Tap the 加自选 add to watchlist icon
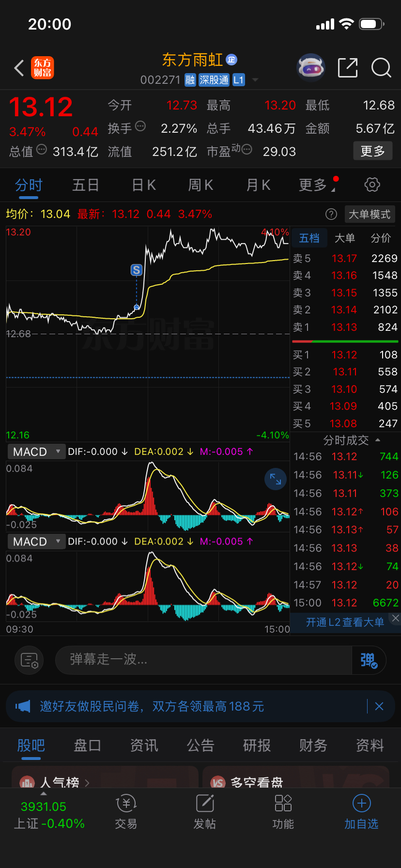The height and width of the screenshot is (868, 401). [x=361, y=812]
